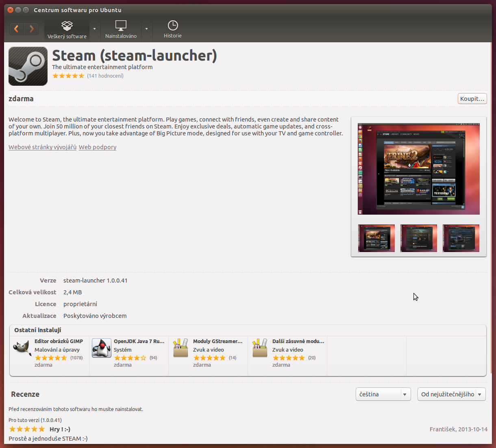The height and width of the screenshot is (448, 496).
Task: Select the second small screenshot thumbnail
Action: click(419, 238)
